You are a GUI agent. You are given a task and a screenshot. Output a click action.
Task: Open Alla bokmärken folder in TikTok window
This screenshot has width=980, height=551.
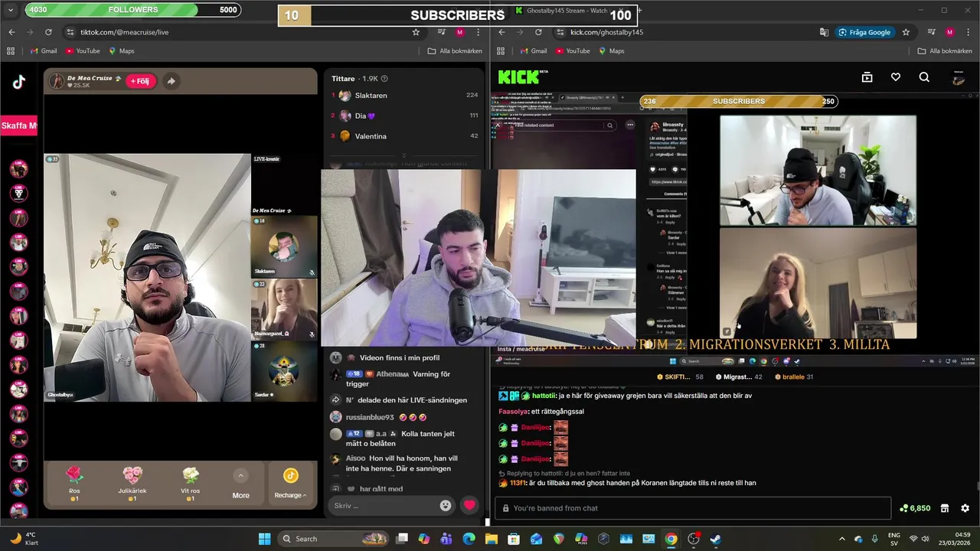click(455, 51)
